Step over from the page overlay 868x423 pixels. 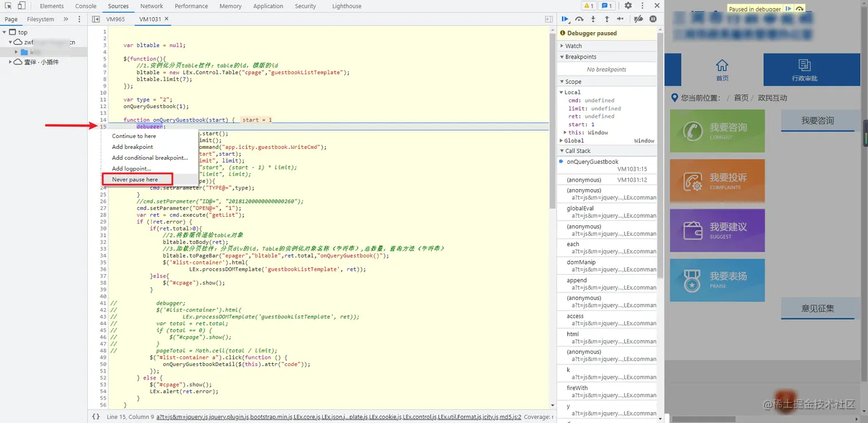tap(800, 9)
